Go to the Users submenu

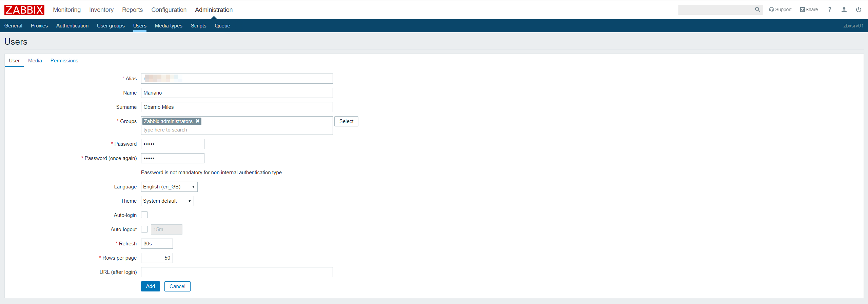(x=140, y=26)
